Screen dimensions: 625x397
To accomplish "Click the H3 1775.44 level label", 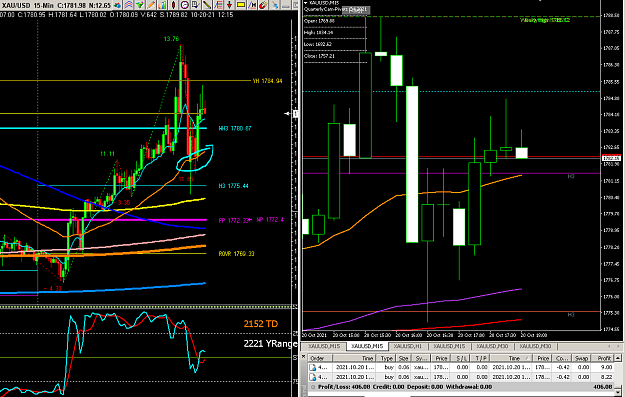I will pyautogui.click(x=234, y=186).
